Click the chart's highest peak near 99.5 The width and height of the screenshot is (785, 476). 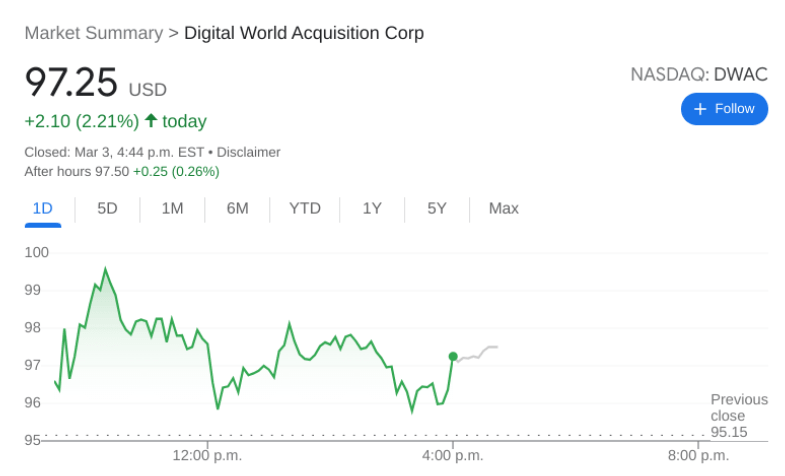[105, 269]
